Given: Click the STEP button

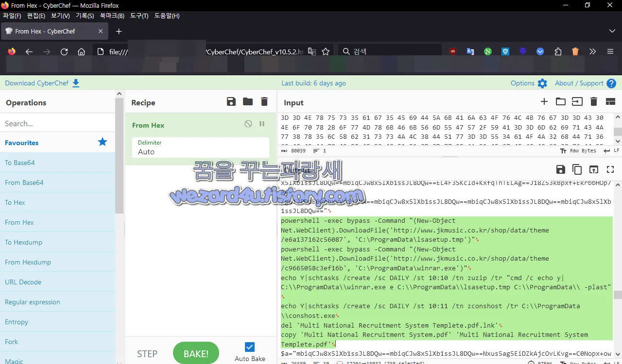Looking at the screenshot, I should pyautogui.click(x=147, y=354).
